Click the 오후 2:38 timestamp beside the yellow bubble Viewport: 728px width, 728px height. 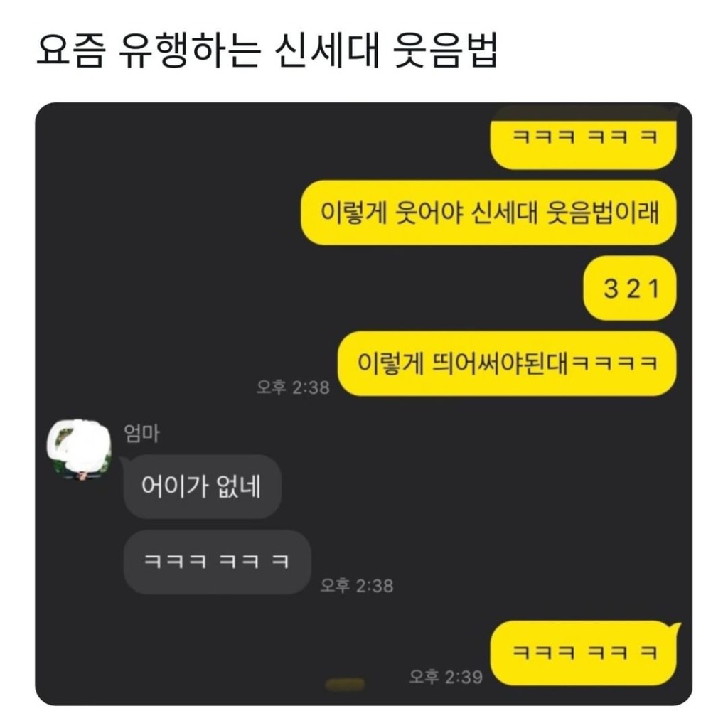click(x=293, y=387)
